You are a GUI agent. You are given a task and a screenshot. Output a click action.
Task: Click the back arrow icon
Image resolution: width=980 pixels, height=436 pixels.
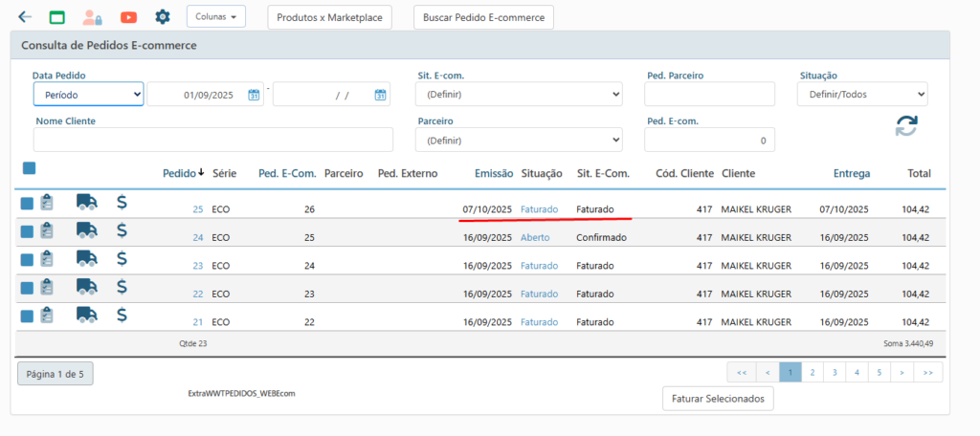click(25, 17)
